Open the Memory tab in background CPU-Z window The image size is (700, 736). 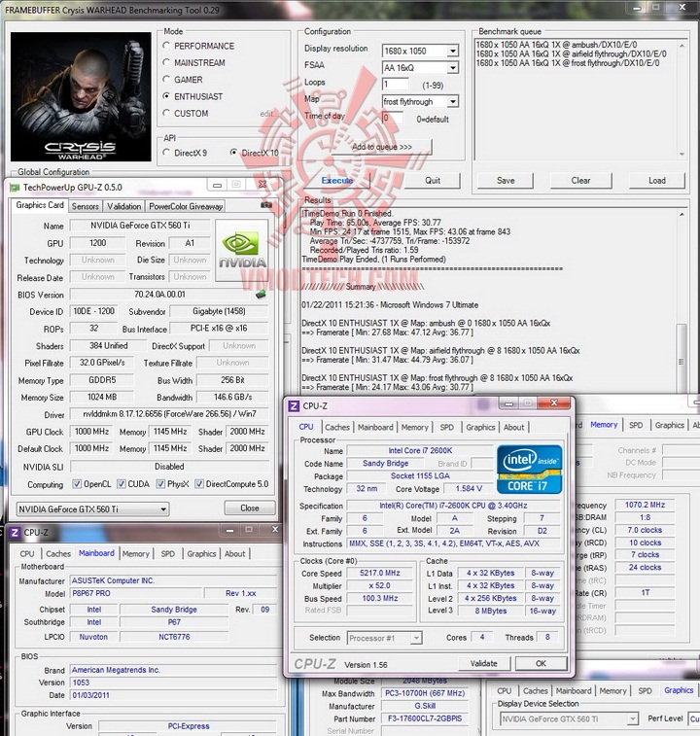pos(604,425)
